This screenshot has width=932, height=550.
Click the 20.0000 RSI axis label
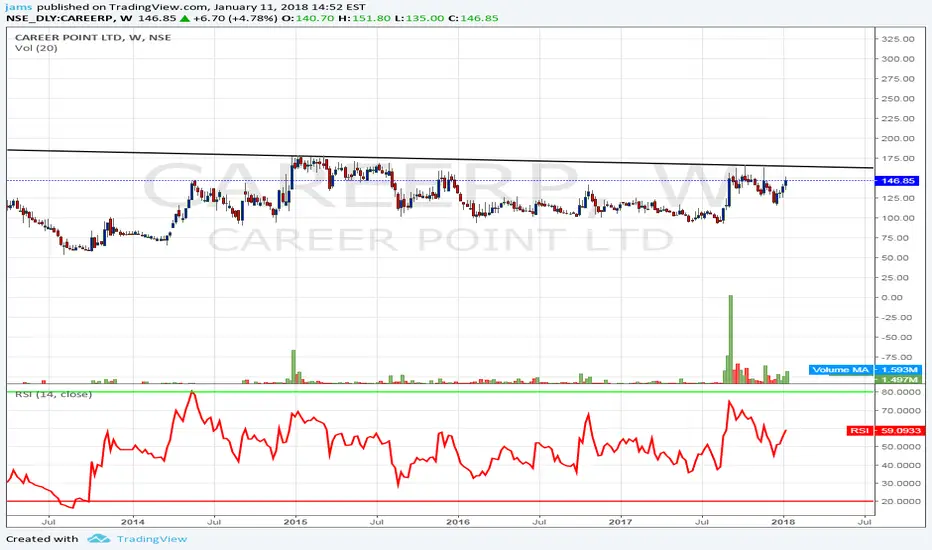pos(901,501)
